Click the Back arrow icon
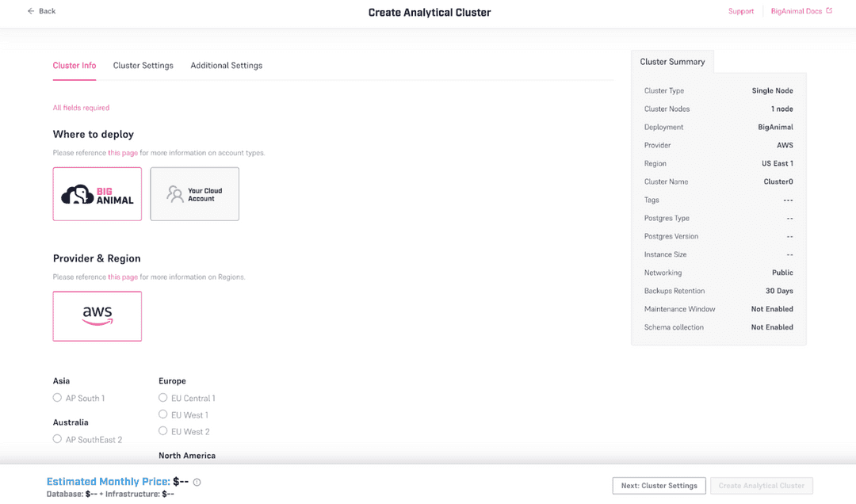Screen dimensions: 856x504 pos(31,11)
